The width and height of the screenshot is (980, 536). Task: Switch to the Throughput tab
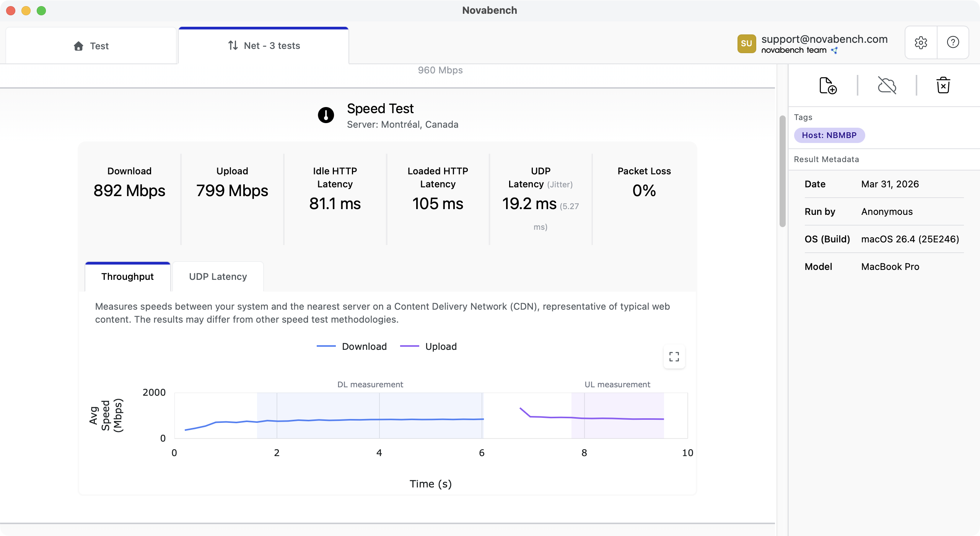pyautogui.click(x=127, y=276)
